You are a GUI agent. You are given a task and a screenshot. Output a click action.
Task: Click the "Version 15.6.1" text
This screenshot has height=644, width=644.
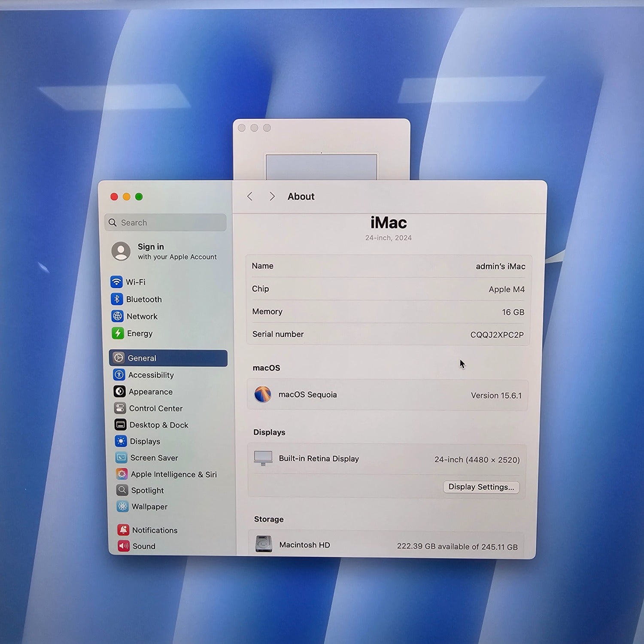(x=496, y=395)
